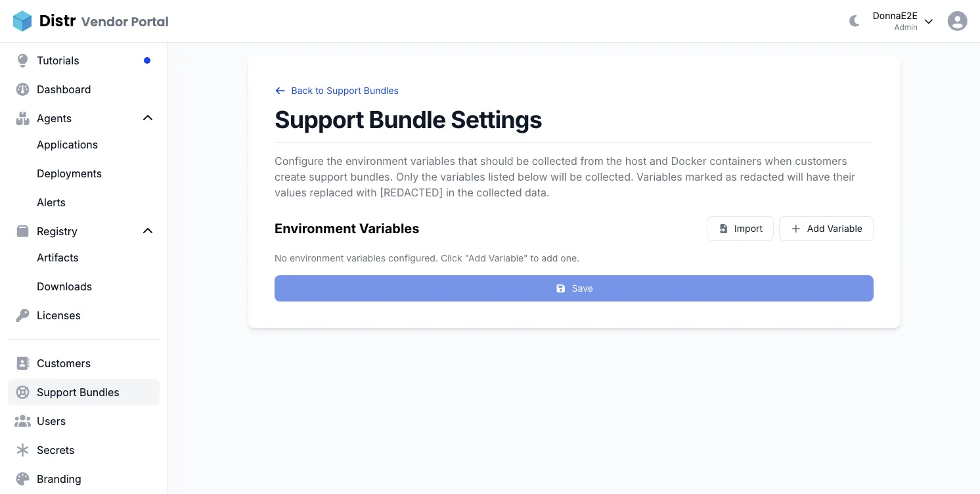
Task: Follow the Back to Support Bundles link
Action: pos(336,91)
